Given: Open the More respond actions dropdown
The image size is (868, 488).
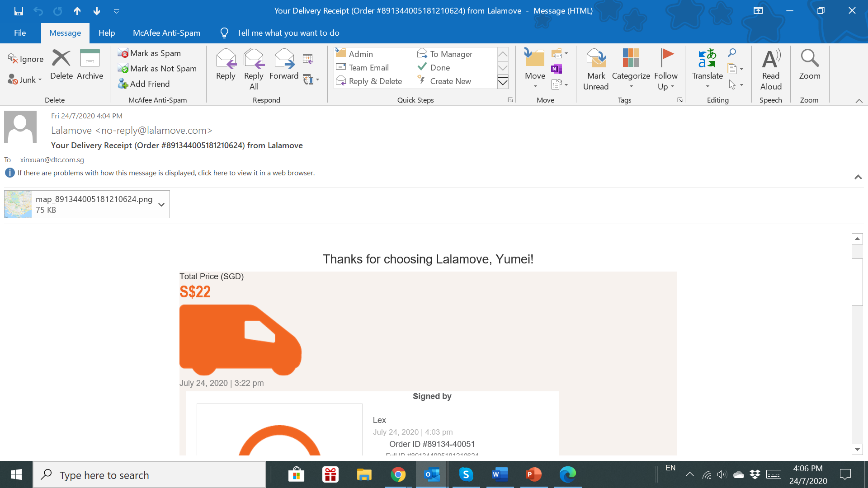Looking at the screenshot, I should 311,80.
